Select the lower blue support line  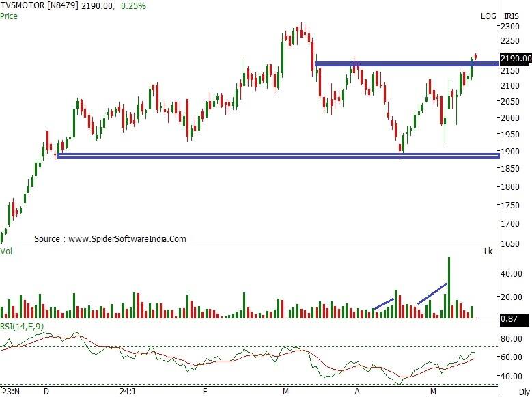(x=273, y=156)
